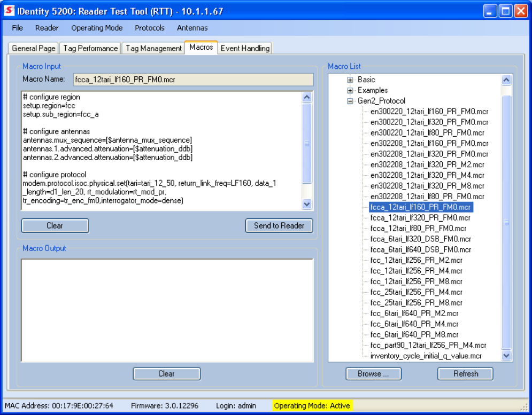This screenshot has height=415, width=532.
Task: Select fcc_6tari_lf640_PR_M2.mcr macro
Action: [x=414, y=314]
